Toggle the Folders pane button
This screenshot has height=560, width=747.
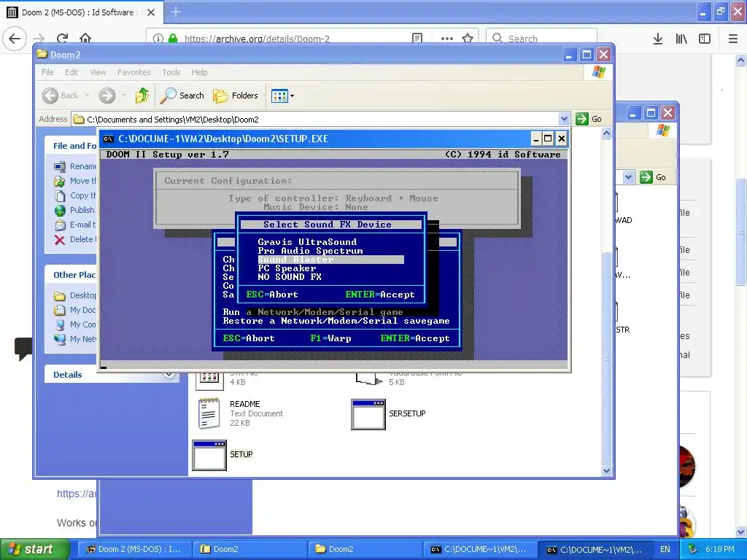[x=236, y=96]
